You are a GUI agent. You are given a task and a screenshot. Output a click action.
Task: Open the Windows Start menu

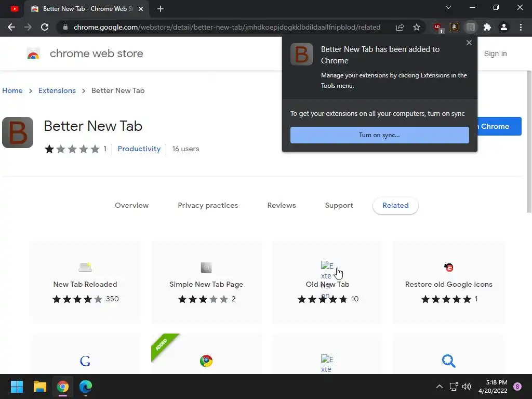[x=17, y=387]
